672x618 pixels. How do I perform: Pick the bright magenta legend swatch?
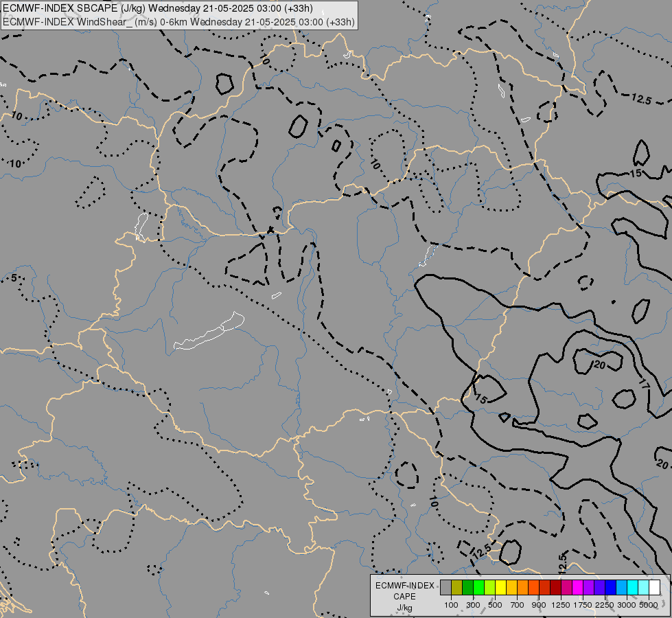pos(578,587)
